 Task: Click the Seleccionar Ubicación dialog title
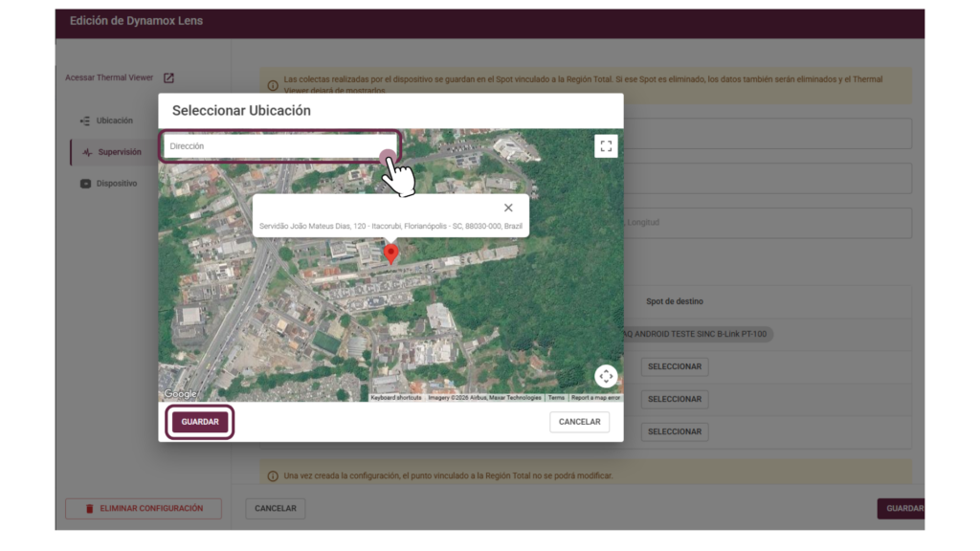tap(241, 111)
